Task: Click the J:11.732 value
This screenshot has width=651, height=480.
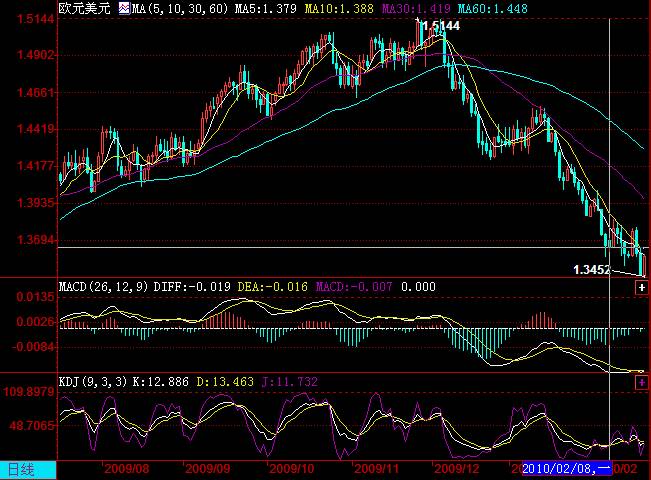Action: 290,382
